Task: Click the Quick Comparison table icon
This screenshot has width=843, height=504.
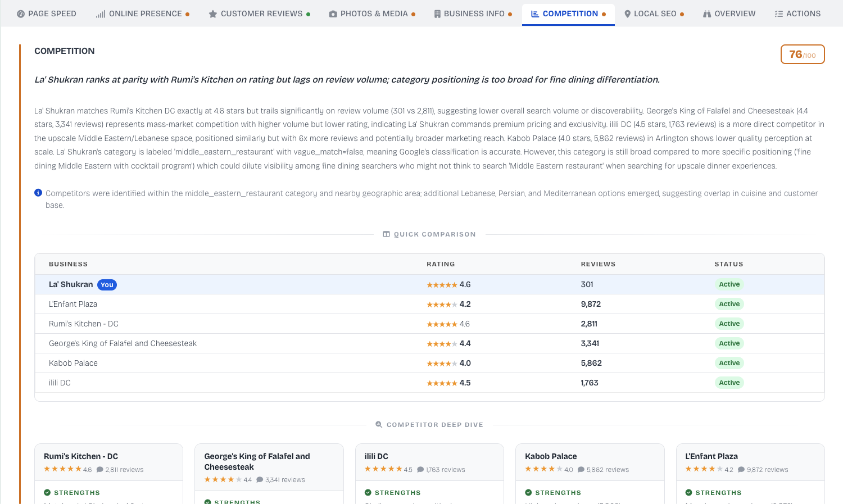Action: tap(387, 234)
